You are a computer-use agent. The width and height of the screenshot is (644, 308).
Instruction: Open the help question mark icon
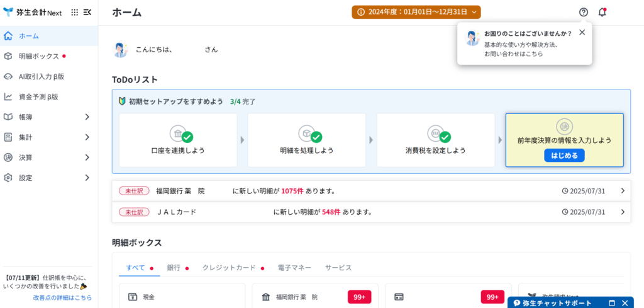pos(583,12)
